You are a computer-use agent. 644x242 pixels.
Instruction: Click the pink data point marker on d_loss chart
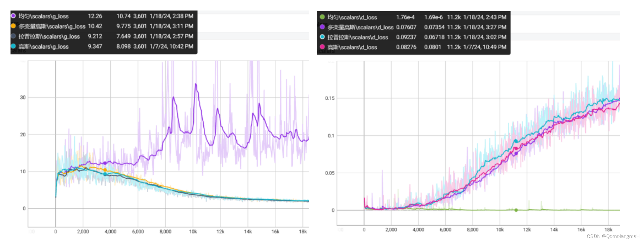[516, 148]
